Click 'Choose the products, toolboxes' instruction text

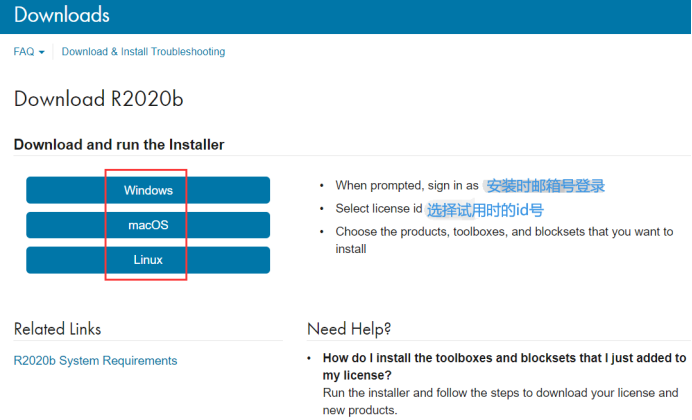point(504,240)
